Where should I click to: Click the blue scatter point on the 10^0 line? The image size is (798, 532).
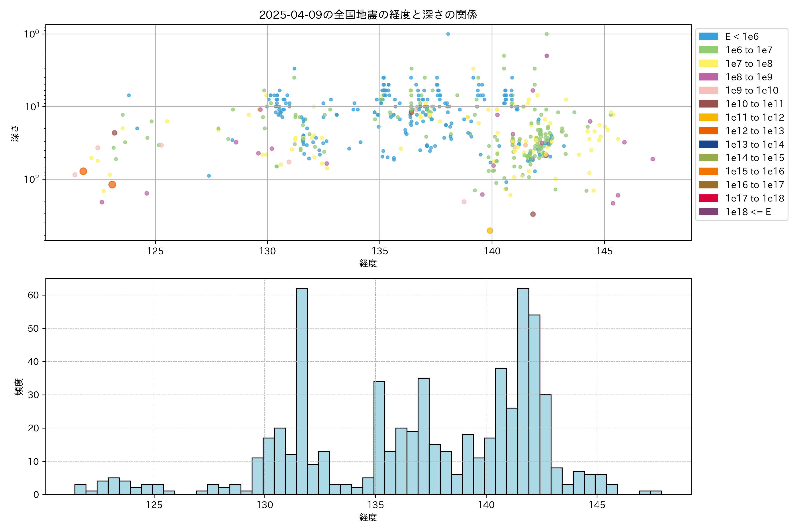click(x=448, y=34)
